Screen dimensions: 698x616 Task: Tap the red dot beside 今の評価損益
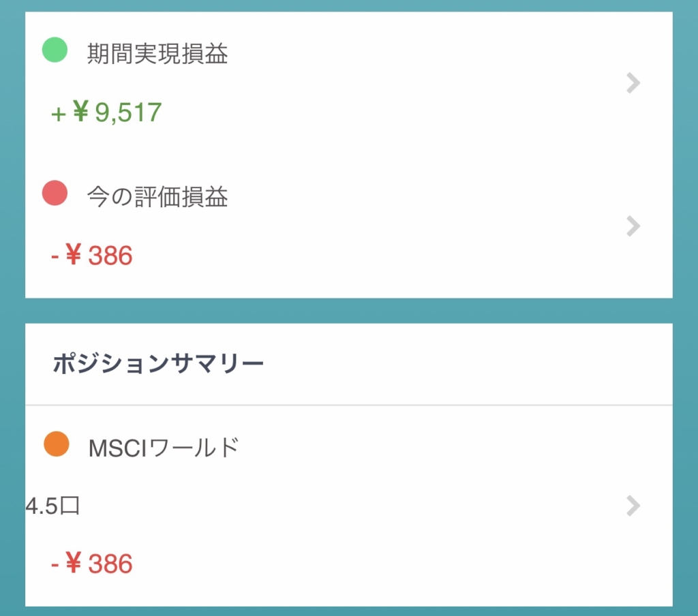click(55, 193)
